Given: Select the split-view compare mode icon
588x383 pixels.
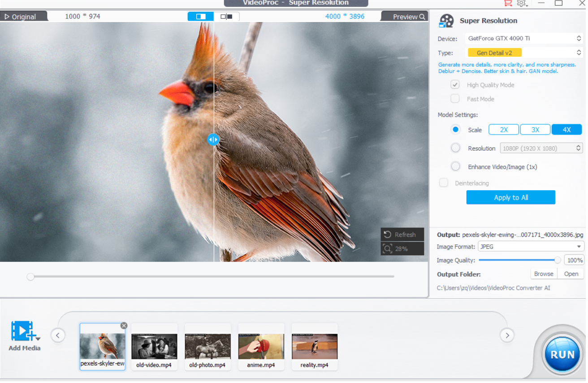Looking at the screenshot, I should click(201, 17).
